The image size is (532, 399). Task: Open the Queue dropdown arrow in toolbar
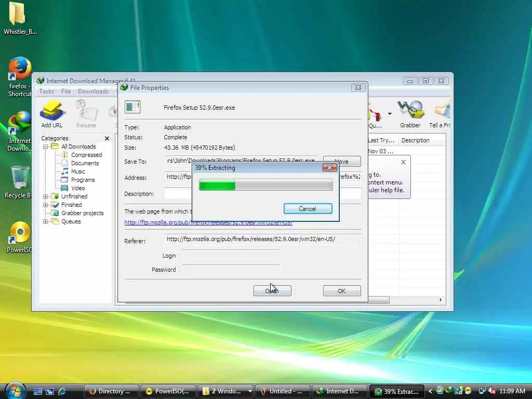390,114
